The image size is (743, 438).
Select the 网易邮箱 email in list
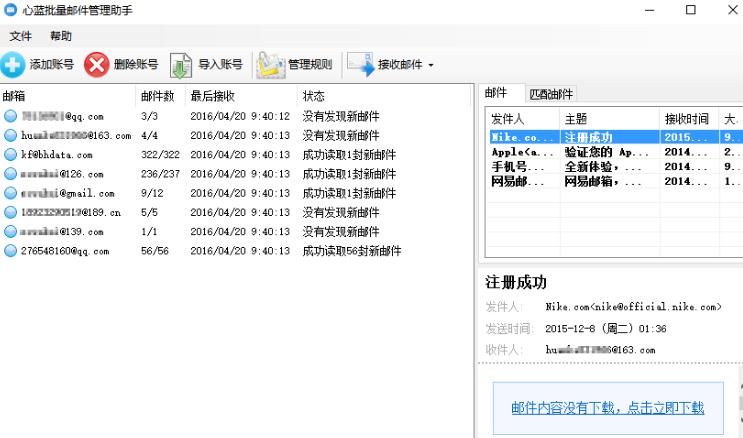600,181
